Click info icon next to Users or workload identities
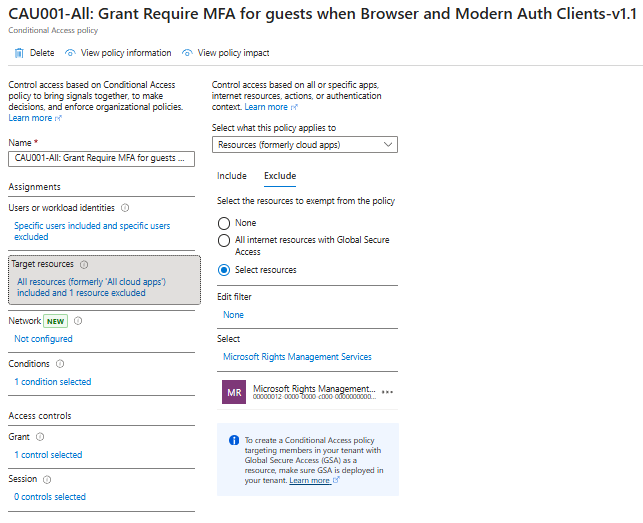The image size is (643, 523). 125,208
